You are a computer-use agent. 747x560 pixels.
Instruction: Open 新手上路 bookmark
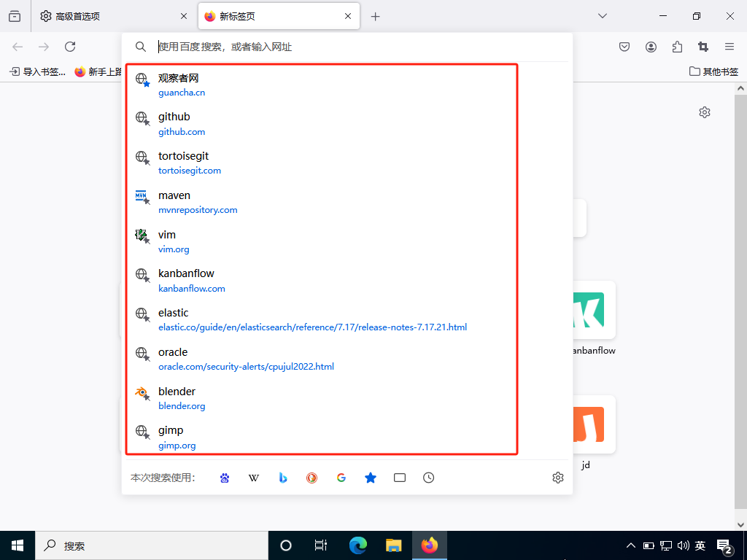click(98, 72)
